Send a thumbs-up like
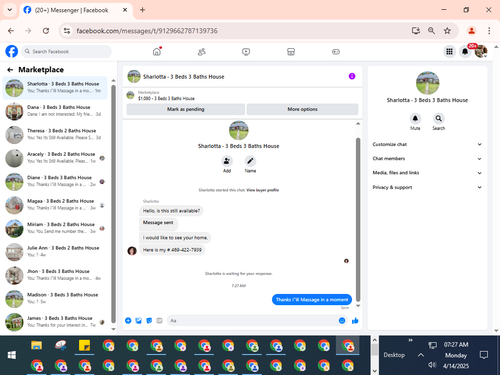The height and width of the screenshot is (375, 500). tap(355, 321)
